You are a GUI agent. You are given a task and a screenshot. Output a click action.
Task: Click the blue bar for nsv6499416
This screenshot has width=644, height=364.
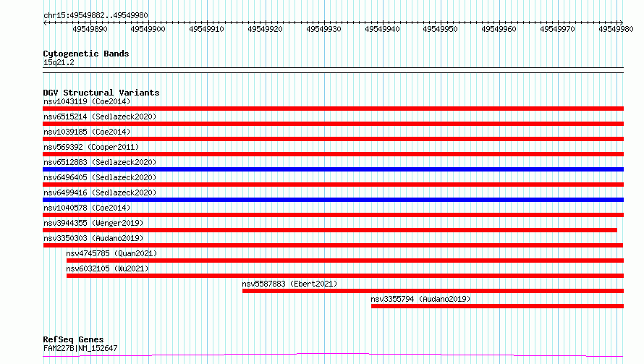coord(333,200)
